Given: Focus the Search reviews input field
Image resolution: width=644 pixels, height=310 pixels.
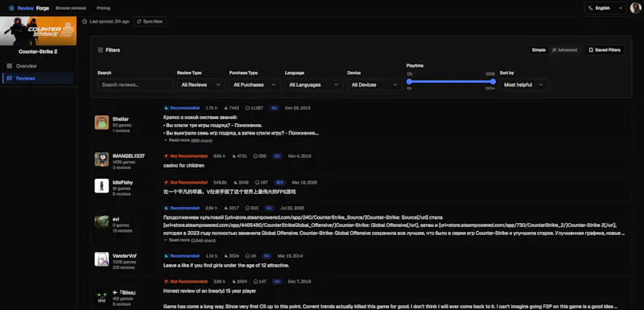Looking at the screenshot, I should pos(135,85).
